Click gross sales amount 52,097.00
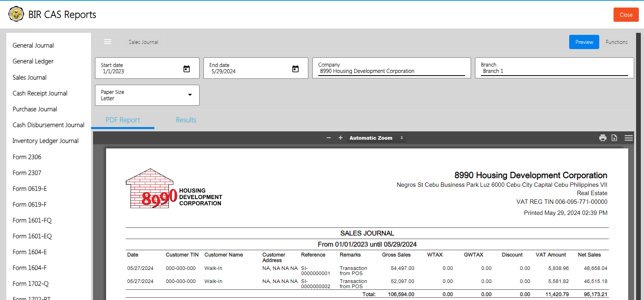Screen dimensions: 644x300 [x=403, y=281]
